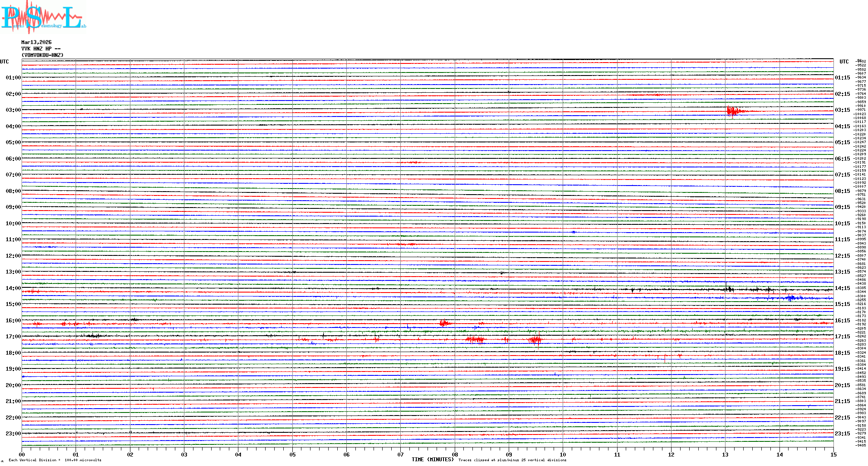This screenshot has width=868, height=466.
Task: Click the 17:15 label on right axis
Action: coord(842,337)
